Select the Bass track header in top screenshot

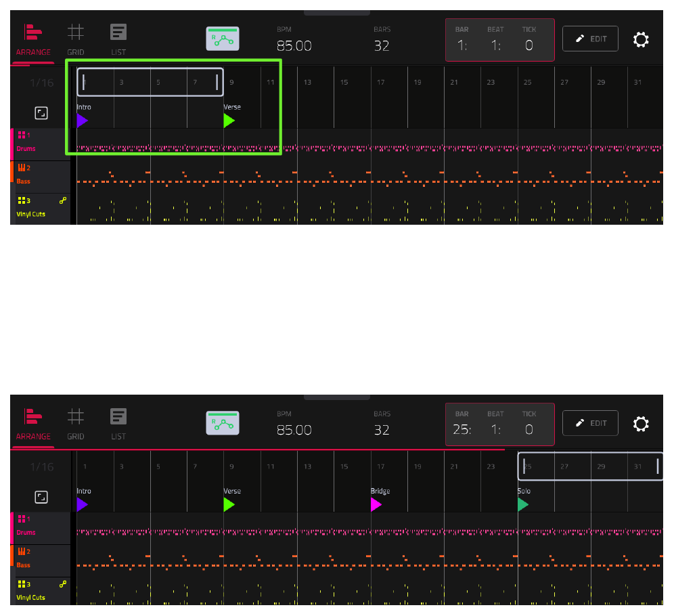coord(41,177)
